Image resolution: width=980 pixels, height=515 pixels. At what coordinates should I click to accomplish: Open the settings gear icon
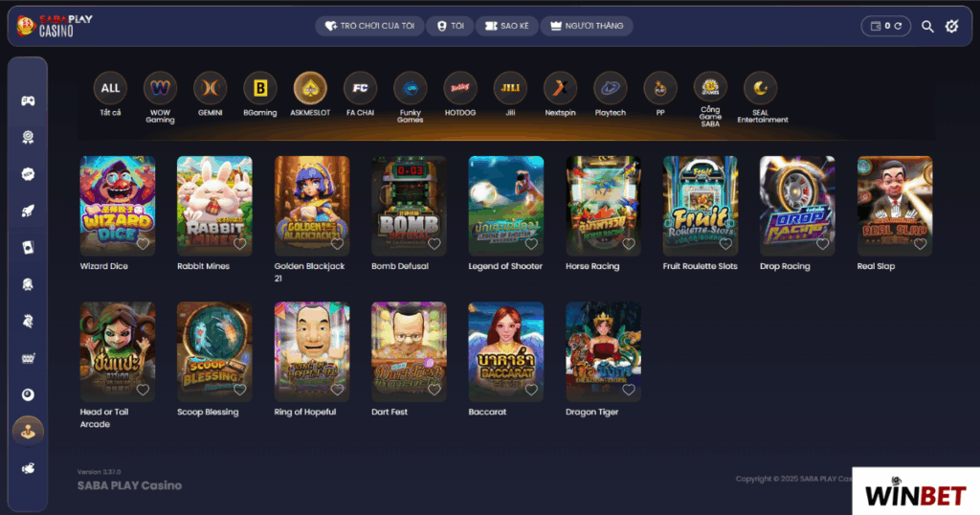(952, 26)
